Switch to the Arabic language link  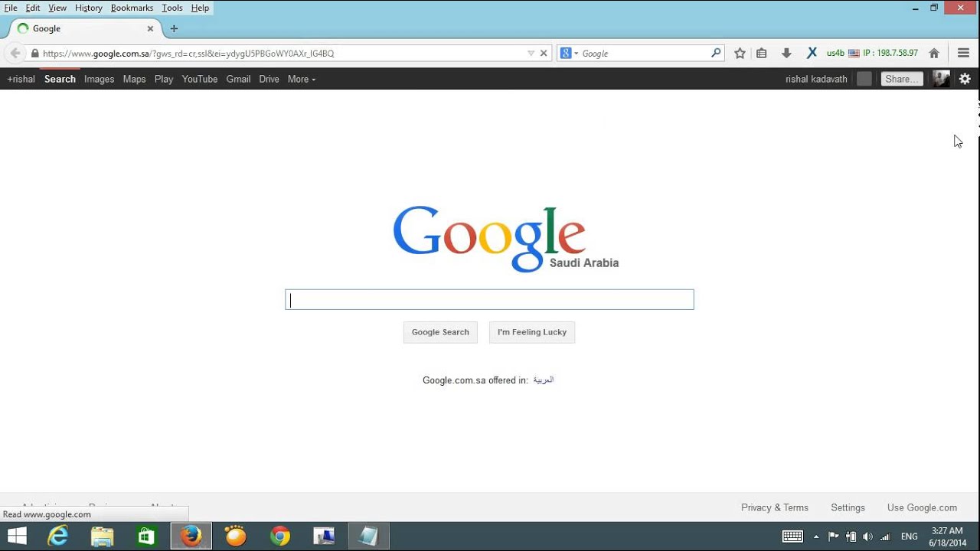[x=543, y=380]
